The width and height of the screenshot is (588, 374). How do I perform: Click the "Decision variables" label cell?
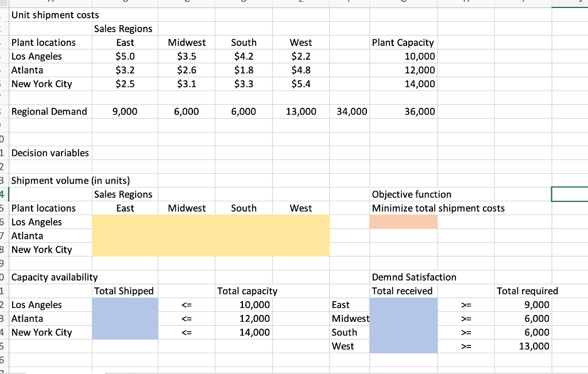tap(51, 153)
